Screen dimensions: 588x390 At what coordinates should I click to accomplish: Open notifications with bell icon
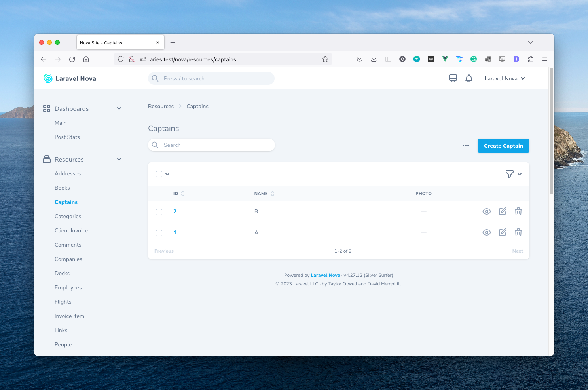point(469,78)
